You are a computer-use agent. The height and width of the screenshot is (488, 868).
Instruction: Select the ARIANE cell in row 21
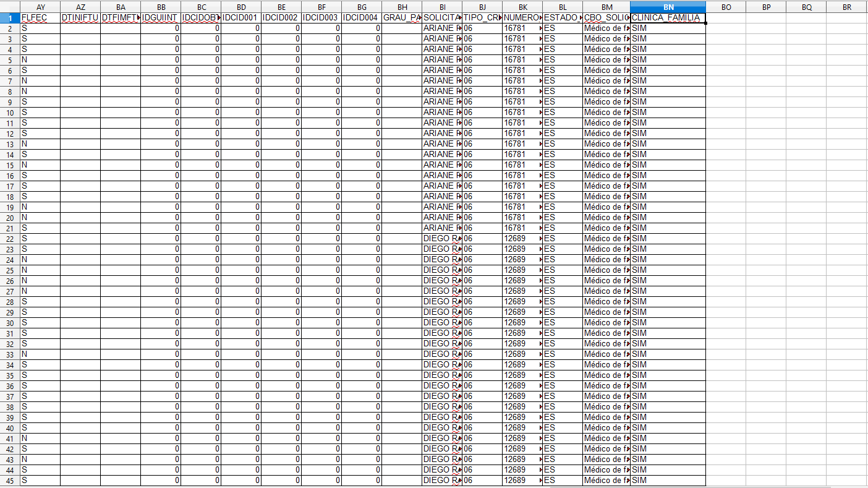click(x=442, y=228)
